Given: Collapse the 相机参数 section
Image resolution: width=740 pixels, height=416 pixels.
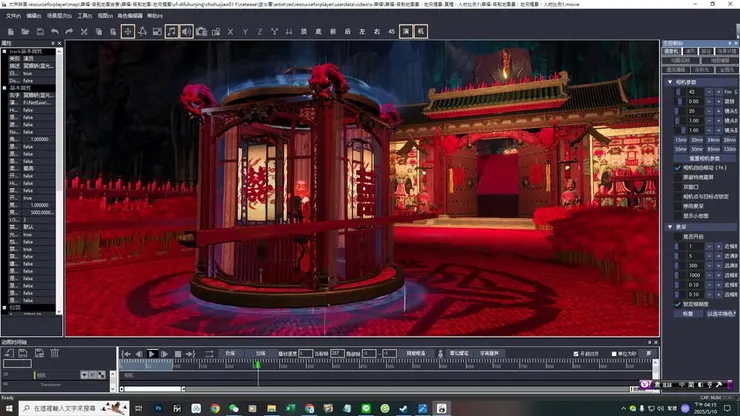Looking at the screenshot, I should coord(669,81).
